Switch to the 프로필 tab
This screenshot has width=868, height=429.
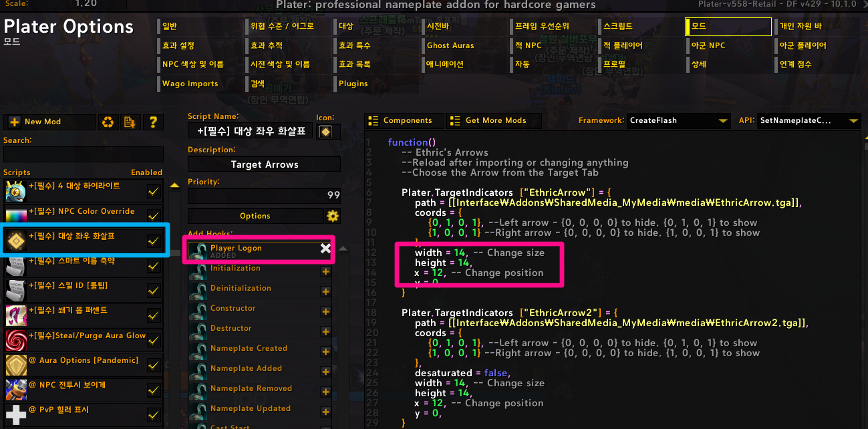coord(641,65)
